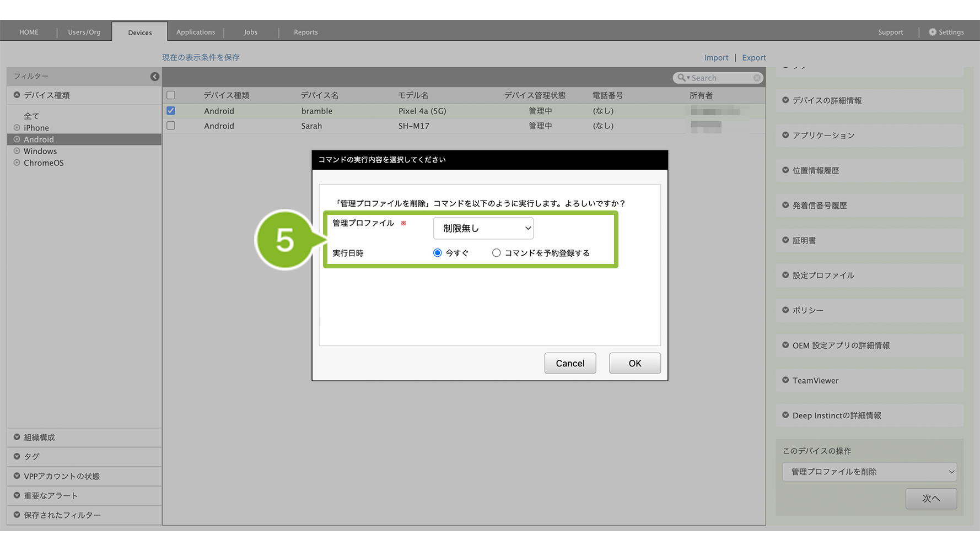Expand the 保存されたフィルター section

click(84, 515)
